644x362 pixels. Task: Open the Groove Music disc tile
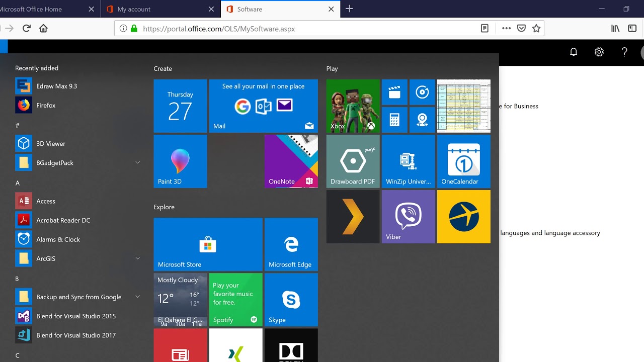tap(422, 92)
